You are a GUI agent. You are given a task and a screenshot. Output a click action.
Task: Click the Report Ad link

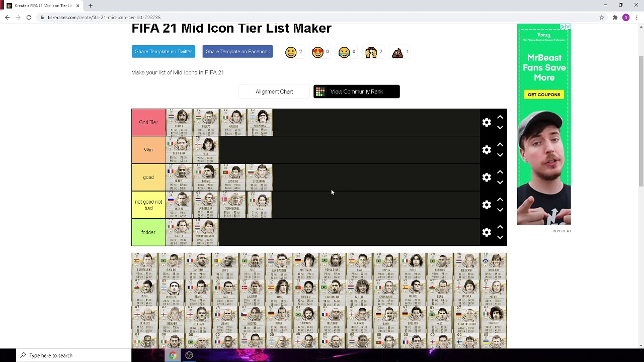click(561, 231)
